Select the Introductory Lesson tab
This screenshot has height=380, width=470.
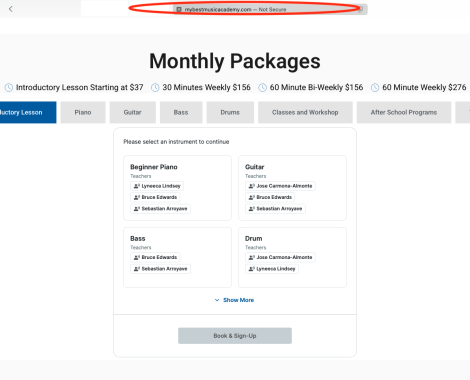[x=28, y=112]
